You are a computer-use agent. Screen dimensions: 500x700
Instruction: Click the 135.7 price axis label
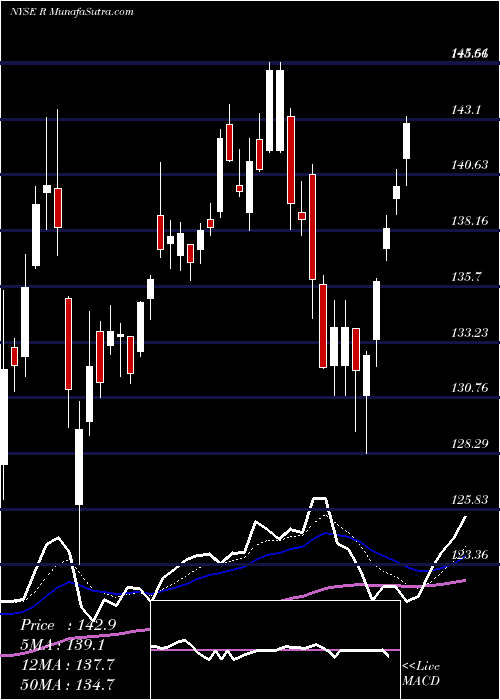pyautogui.click(x=466, y=276)
